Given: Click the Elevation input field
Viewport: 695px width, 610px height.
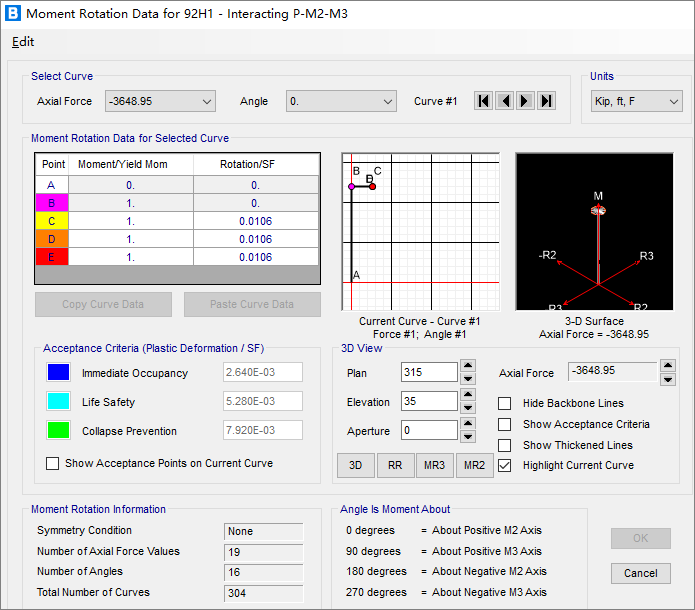Looking at the screenshot, I should coord(429,401).
